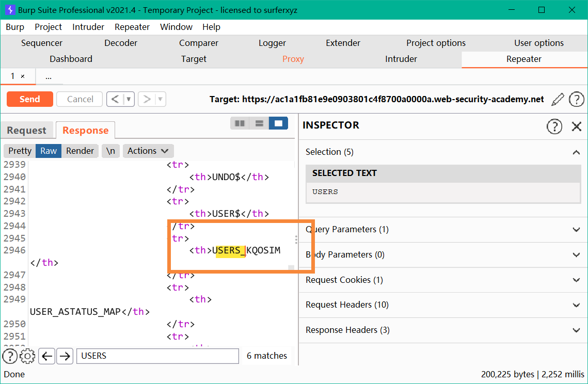
Task: Go forward in request history
Action: pyautogui.click(x=147, y=99)
